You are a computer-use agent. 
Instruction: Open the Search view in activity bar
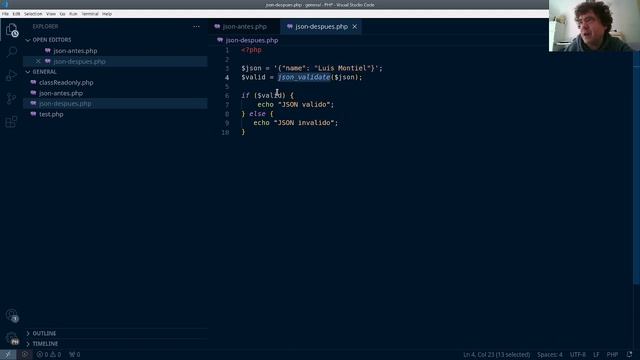[11, 52]
